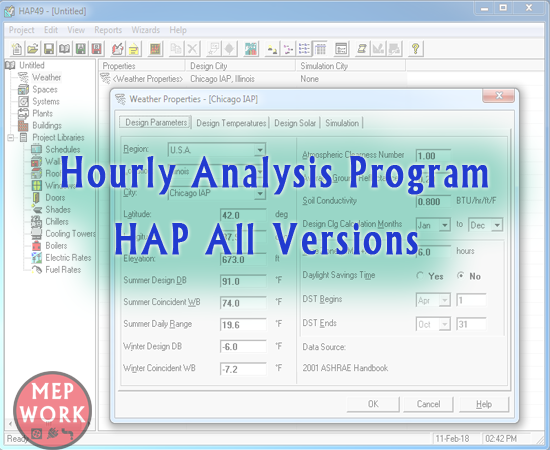Open the City dropdown showing Chicago IAP
Viewport: 550px width, 450px height.
pyautogui.click(x=260, y=193)
